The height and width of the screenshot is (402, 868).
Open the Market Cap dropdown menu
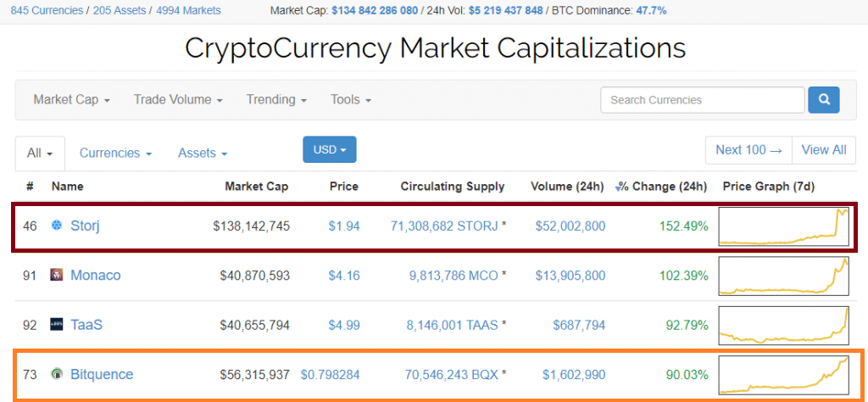pyautogui.click(x=72, y=100)
